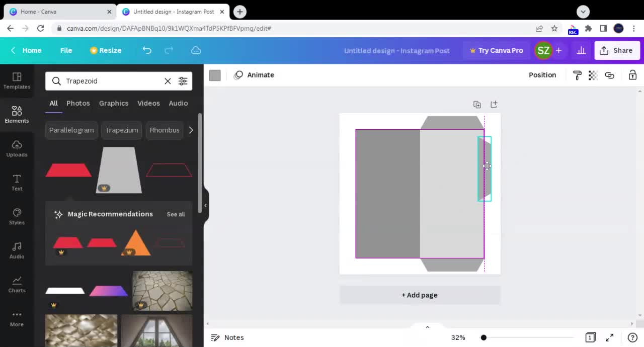Go back to Home

(26, 50)
